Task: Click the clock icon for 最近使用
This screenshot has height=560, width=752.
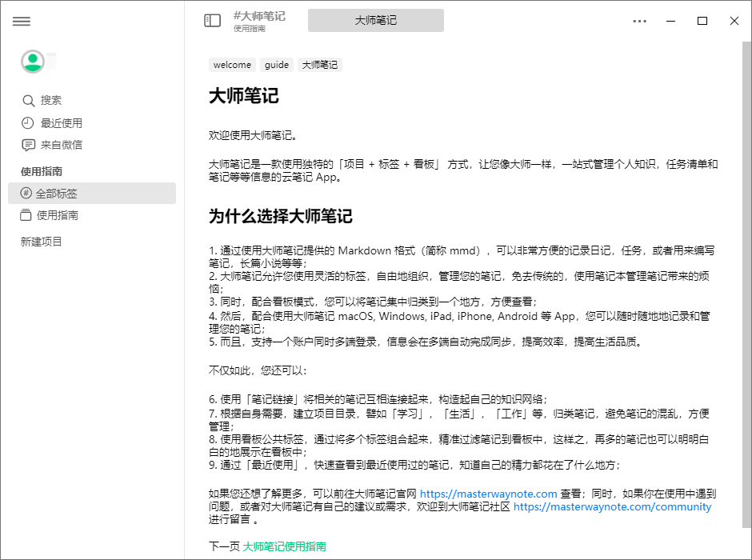Action: (28, 123)
